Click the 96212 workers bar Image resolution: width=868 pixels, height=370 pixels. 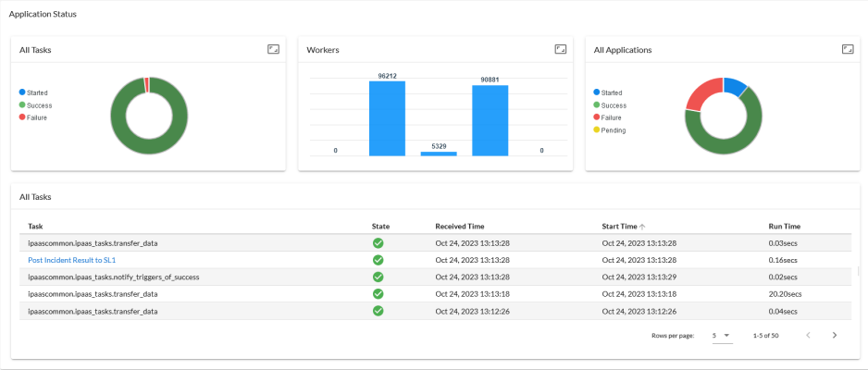[x=387, y=118]
